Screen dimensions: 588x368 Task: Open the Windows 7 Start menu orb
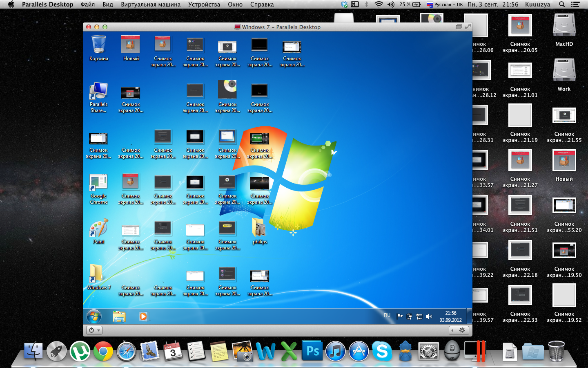94,316
